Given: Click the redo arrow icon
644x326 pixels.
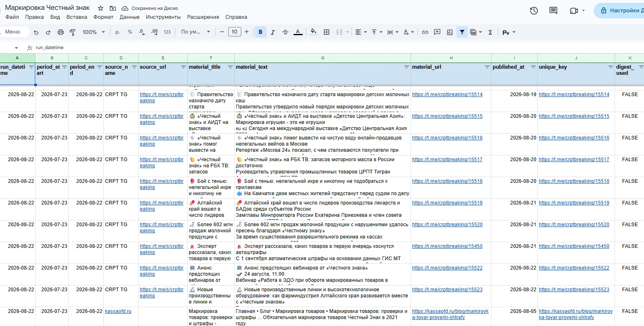Looking at the screenshot, I should click(48, 32).
